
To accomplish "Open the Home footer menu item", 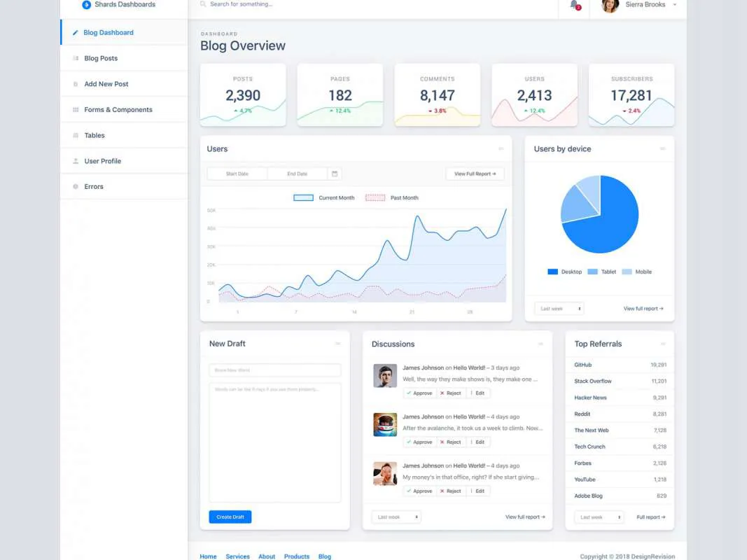I will [x=208, y=556].
